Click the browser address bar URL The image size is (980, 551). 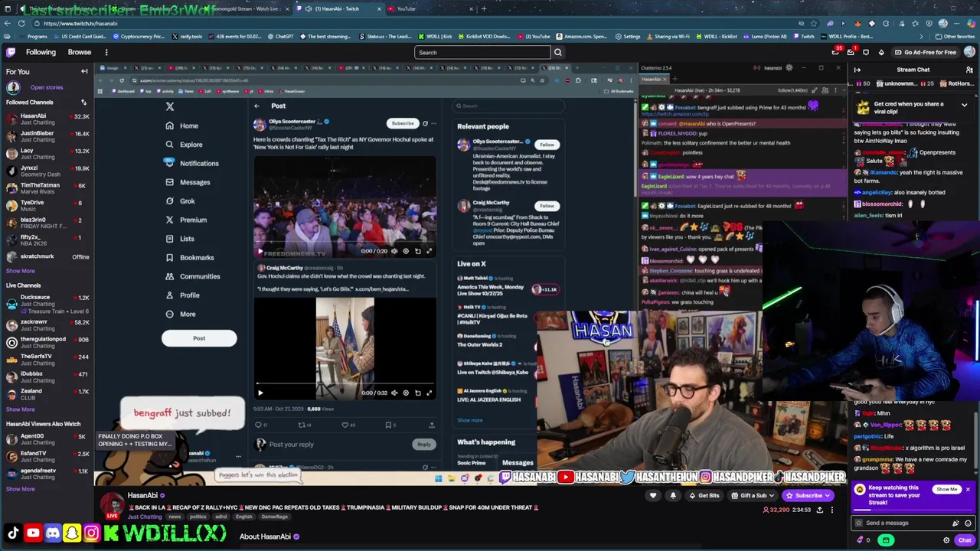(80, 23)
